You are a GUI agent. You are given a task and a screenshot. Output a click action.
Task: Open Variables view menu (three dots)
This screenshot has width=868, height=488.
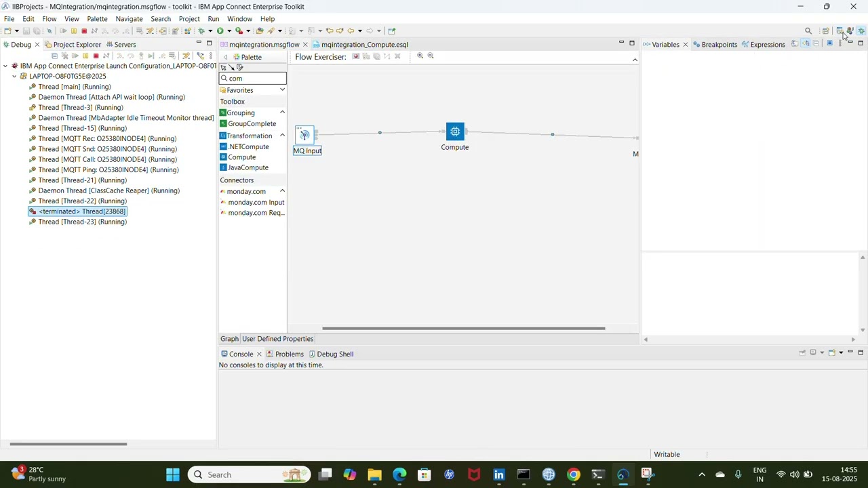(x=840, y=43)
